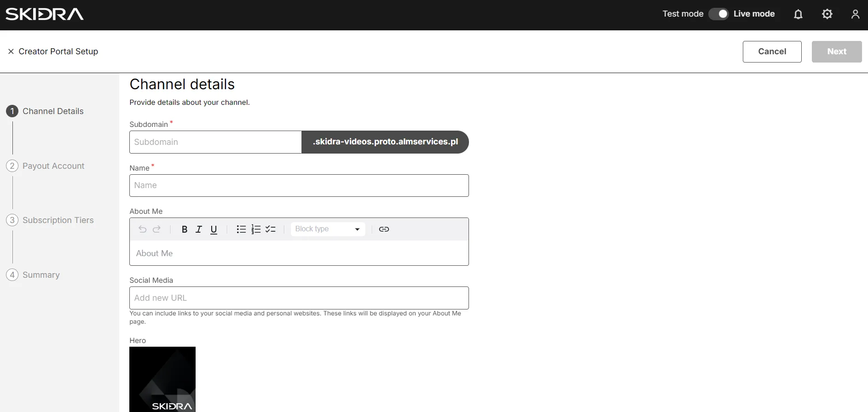Click the social media links helper text
Viewport: 868px width, 412px height.
point(295,317)
